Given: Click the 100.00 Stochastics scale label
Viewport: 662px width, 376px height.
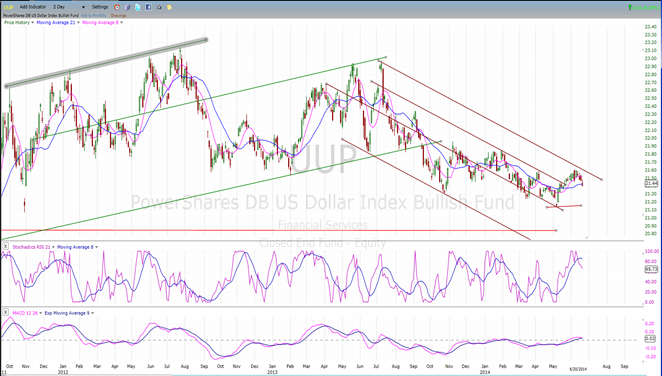Looking at the screenshot, I should click(x=652, y=251).
